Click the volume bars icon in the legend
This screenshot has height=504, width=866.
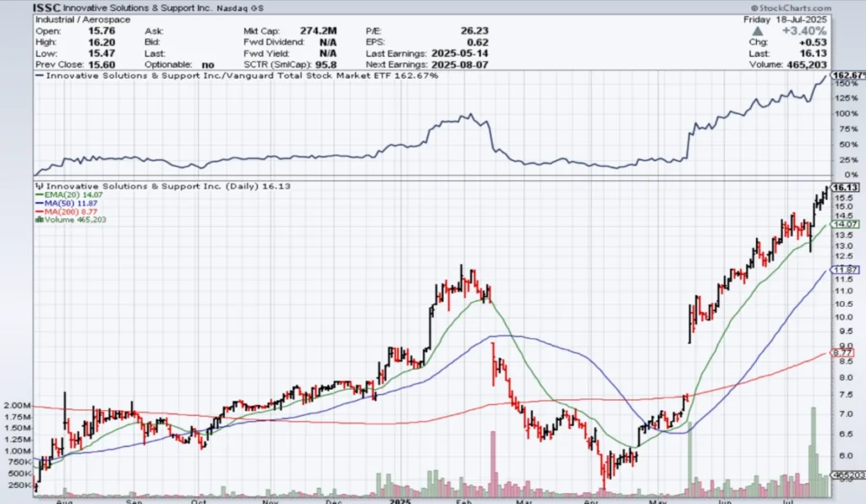click(x=39, y=220)
